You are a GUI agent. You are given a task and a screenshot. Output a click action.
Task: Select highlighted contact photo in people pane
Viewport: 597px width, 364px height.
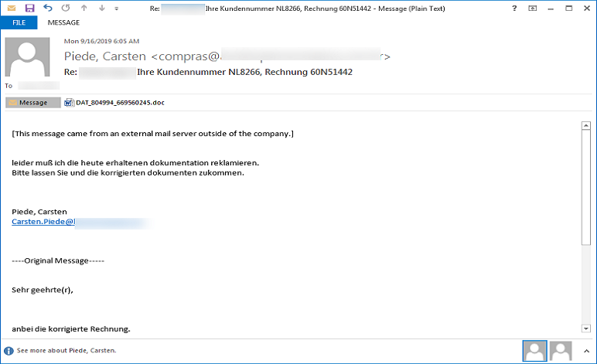534,351
